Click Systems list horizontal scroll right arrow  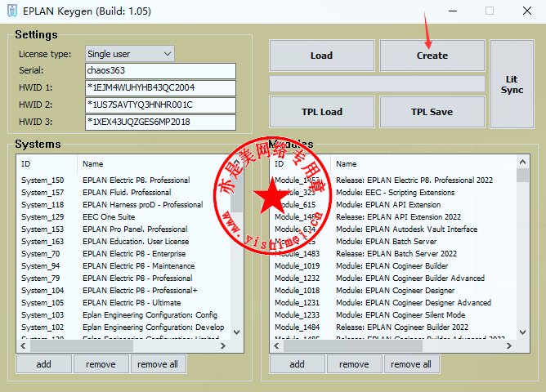tap(223, 345)
